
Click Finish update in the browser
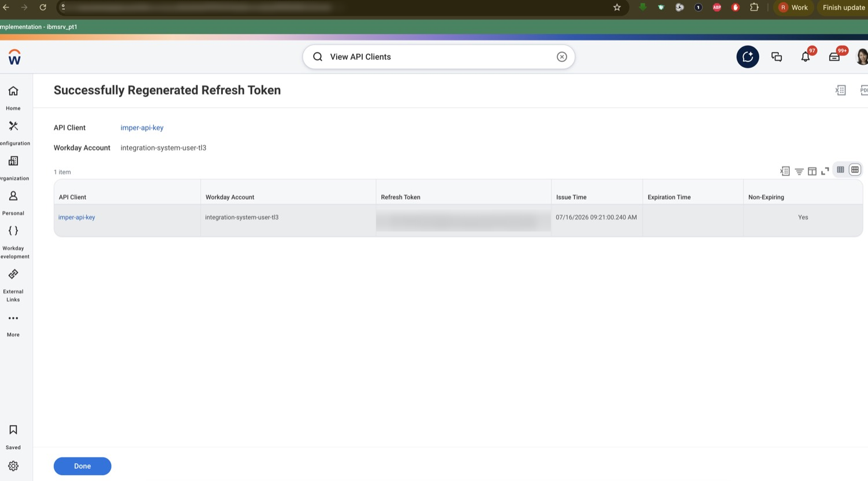[844, 8]
